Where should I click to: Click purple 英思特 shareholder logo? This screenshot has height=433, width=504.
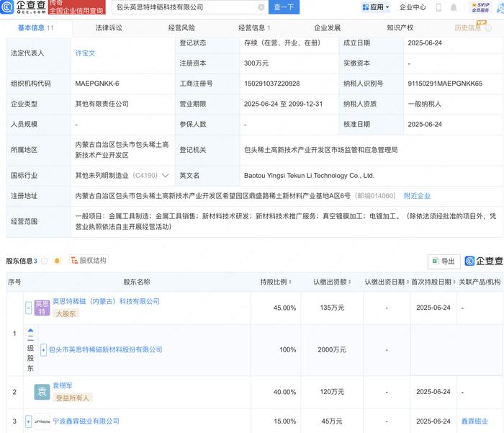point(42,308)
